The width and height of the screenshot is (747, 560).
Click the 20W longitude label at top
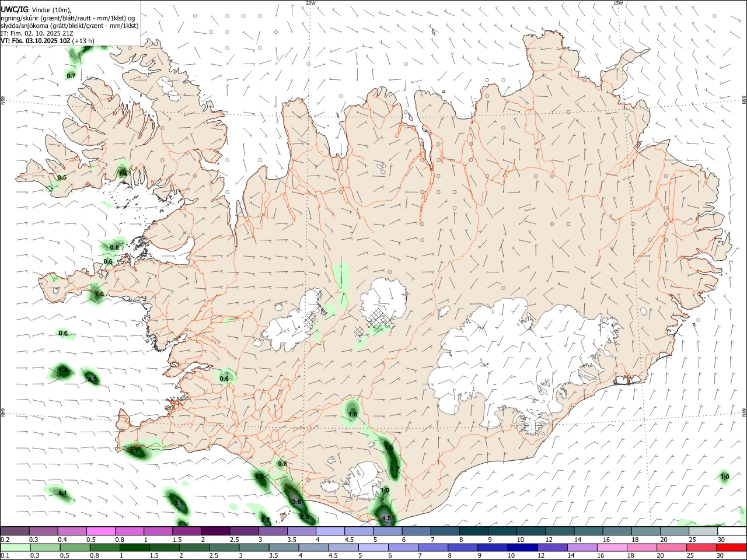click(x=311, y=3)
